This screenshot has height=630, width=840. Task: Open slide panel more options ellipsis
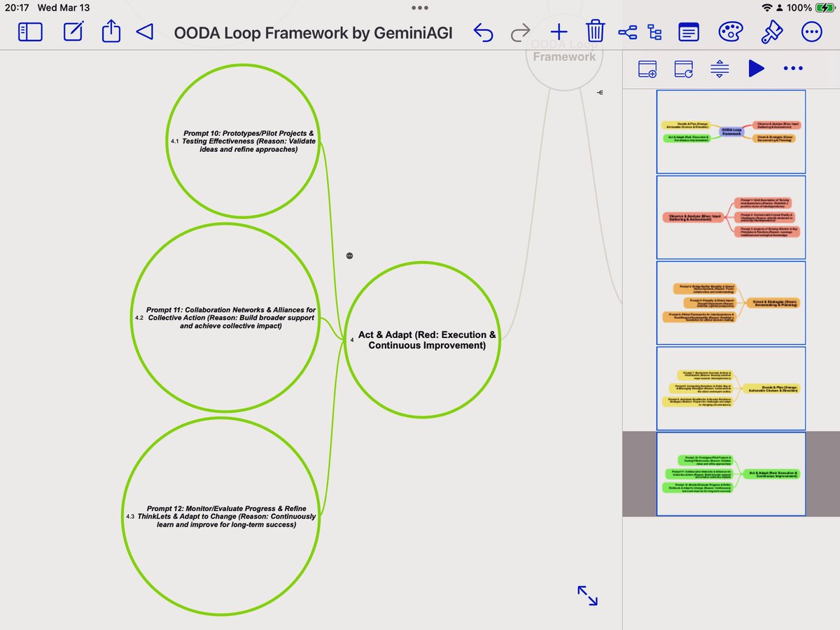point(793,69)
